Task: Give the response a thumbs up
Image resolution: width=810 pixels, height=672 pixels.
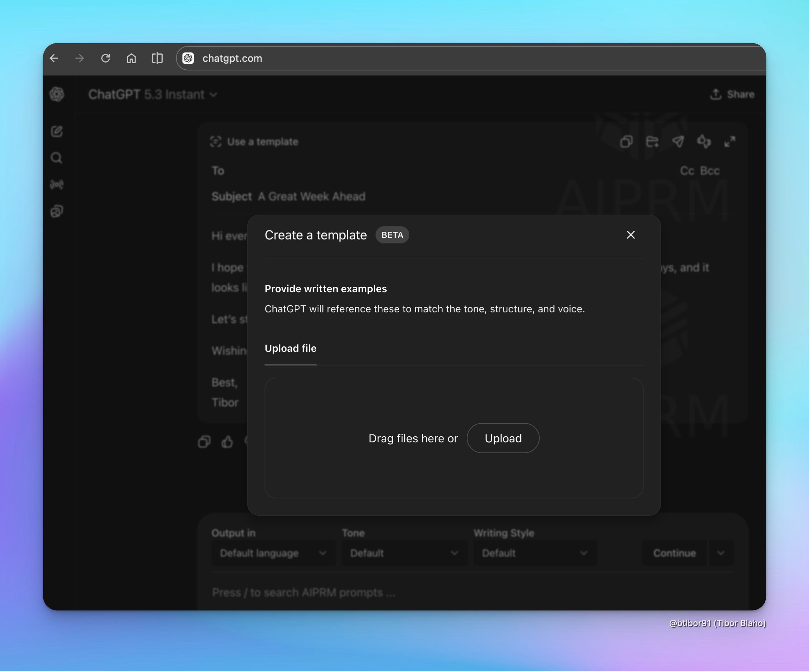Action: [227, 442]
